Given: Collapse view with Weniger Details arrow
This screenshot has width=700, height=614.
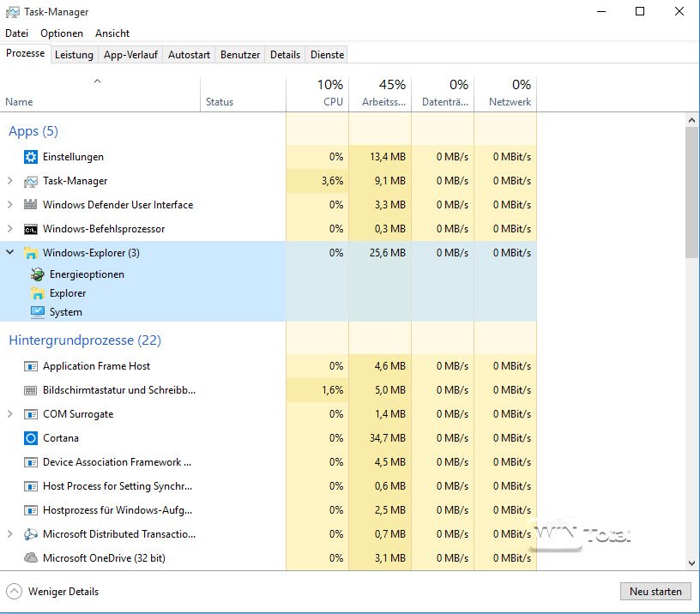Looking at the screenshot, I should [x=14, y=592].
